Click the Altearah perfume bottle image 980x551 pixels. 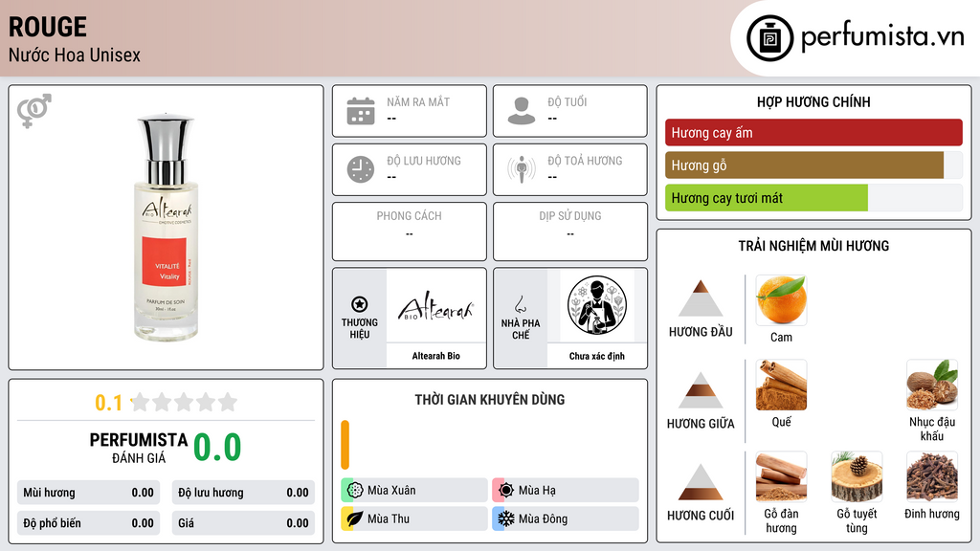pos(166,228)
